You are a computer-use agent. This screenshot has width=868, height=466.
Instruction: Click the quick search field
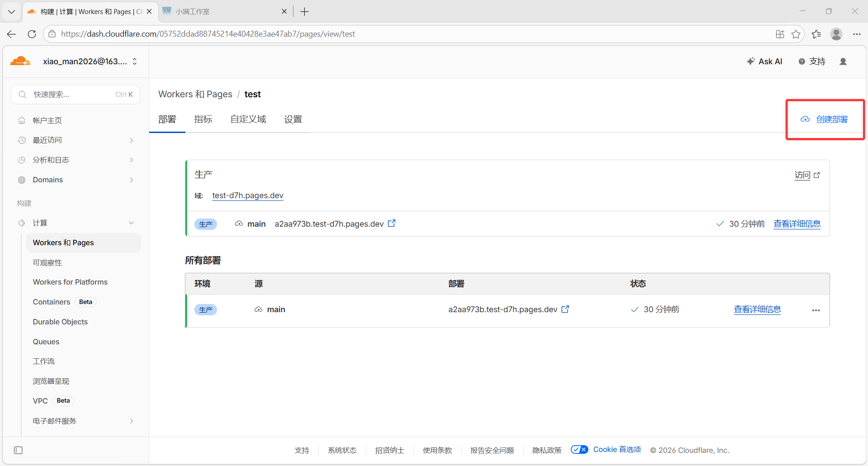(75, 95)
